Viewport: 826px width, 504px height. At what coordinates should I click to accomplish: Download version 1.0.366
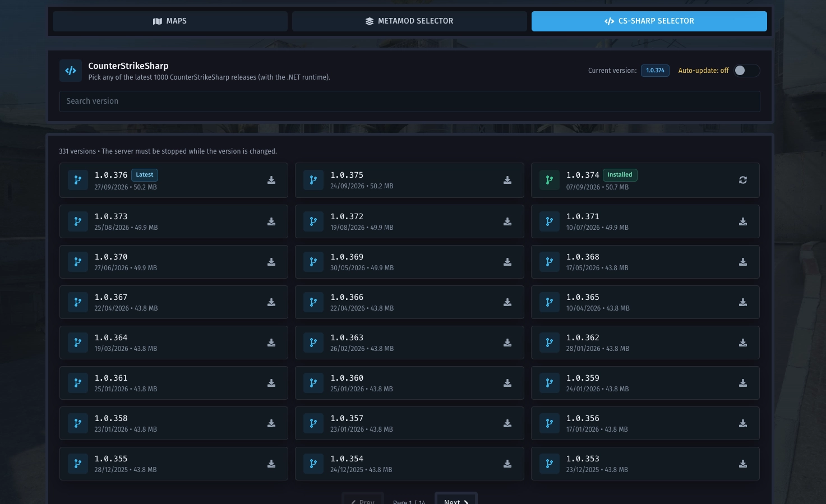click(507, 302)
